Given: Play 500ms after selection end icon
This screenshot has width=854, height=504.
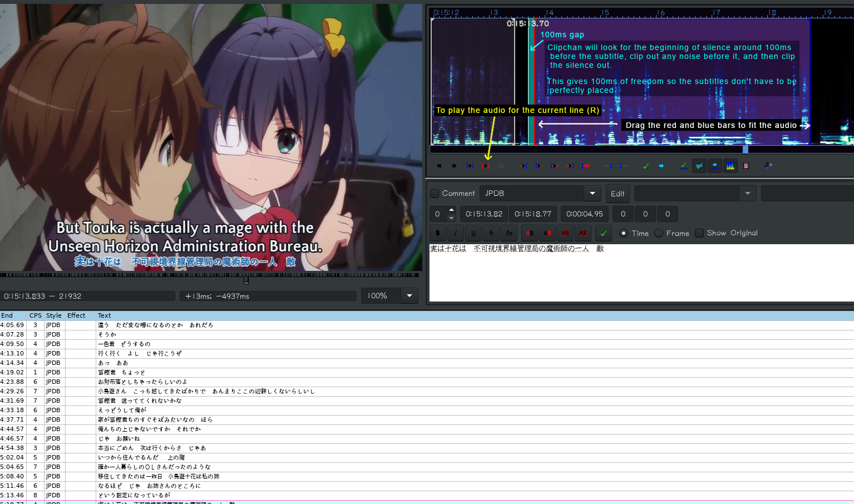Looking at the screenshot, I should coord(539,166).
